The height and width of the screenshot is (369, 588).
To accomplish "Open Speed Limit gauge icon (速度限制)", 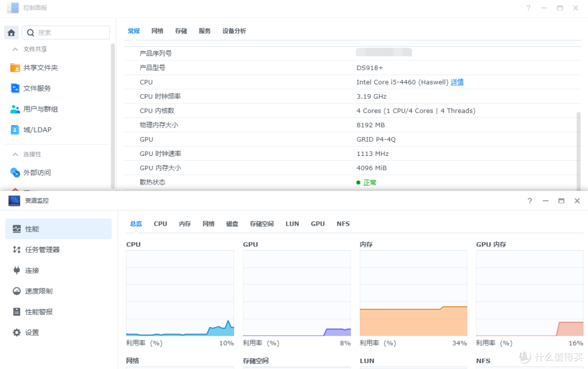I will [x=16, y=291].
